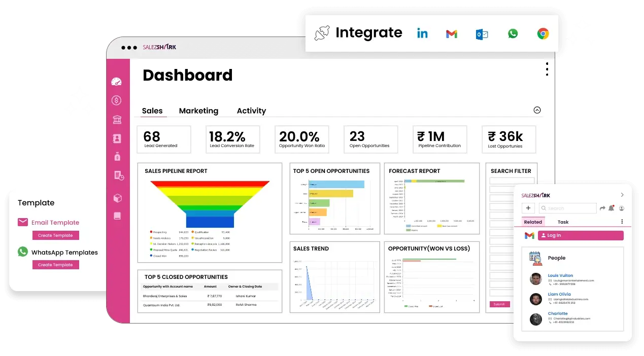
Task: Click Create Template under WhatsApp Templates
Action: click(55, 265)
